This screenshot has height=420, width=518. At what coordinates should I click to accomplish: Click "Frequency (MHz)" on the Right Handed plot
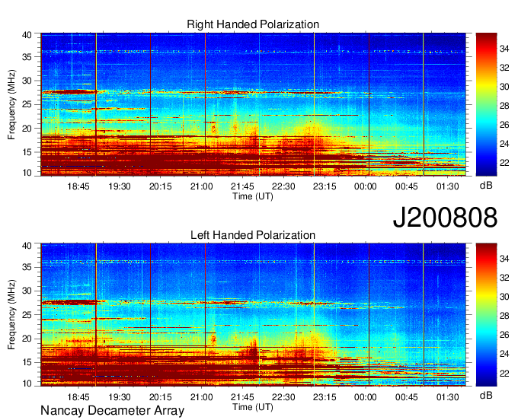[x=11, y=104]
